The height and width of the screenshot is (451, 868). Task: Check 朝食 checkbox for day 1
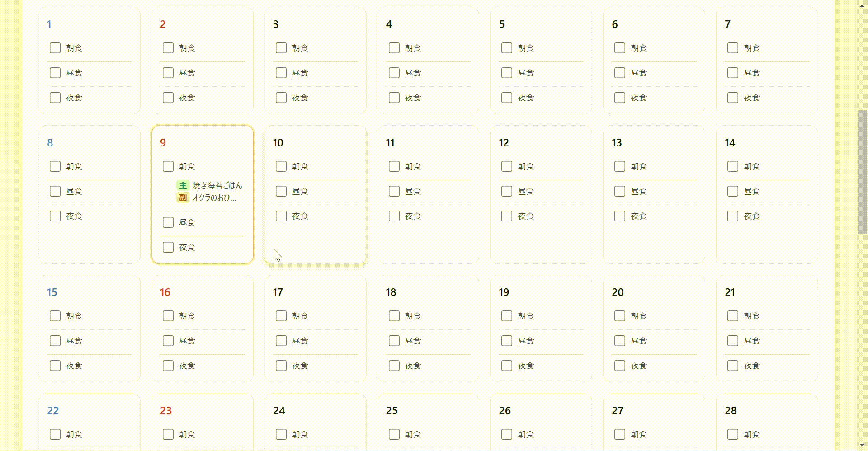pos(55,48)
